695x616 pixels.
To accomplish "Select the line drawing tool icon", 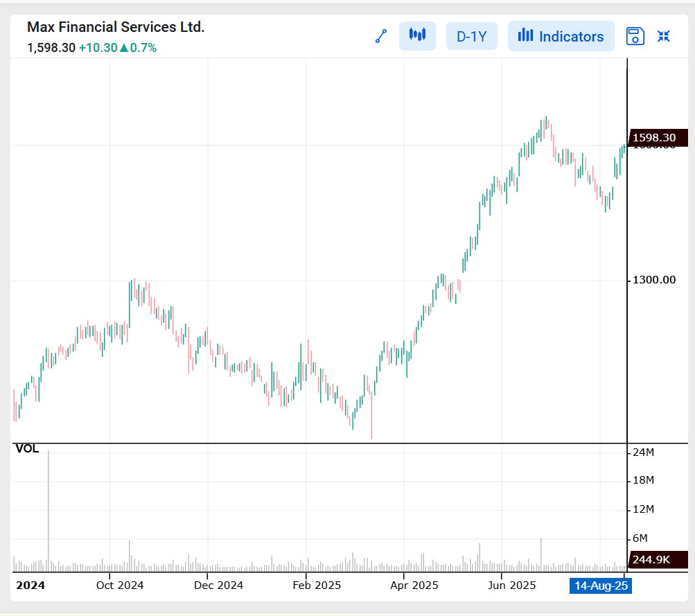I will [380, 36].
